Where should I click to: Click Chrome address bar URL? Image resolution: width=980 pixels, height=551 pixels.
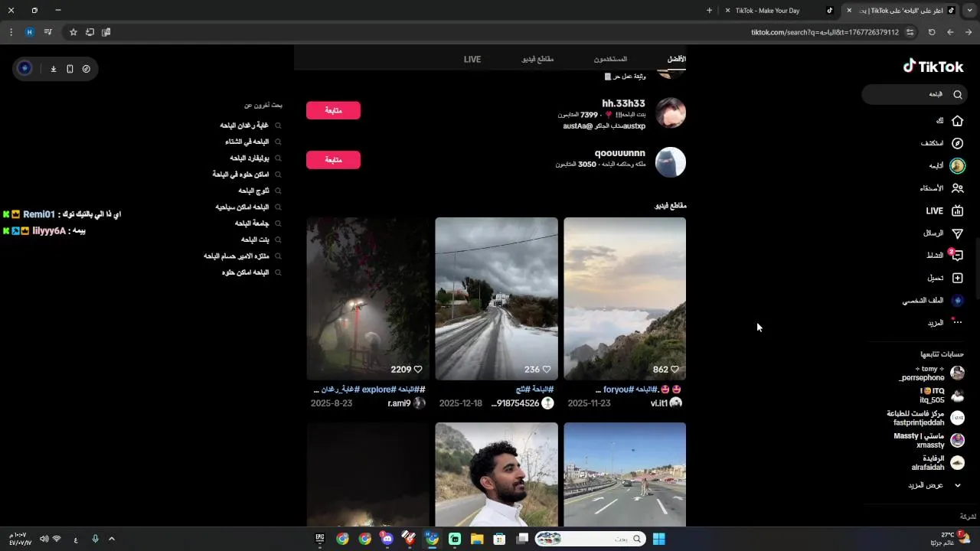[825, 32]
